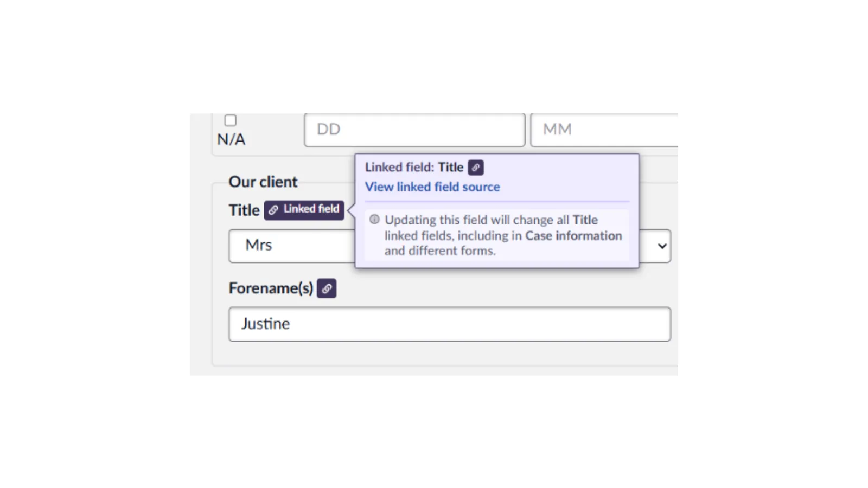Image resolution: width=868 pixels, height=488 pixels.
Task: Click the MM month input field
Action: (604, 130)
